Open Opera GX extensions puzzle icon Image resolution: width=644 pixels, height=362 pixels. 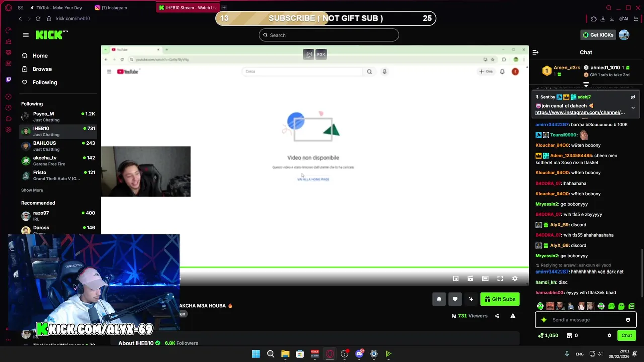[x=594, y=19]
